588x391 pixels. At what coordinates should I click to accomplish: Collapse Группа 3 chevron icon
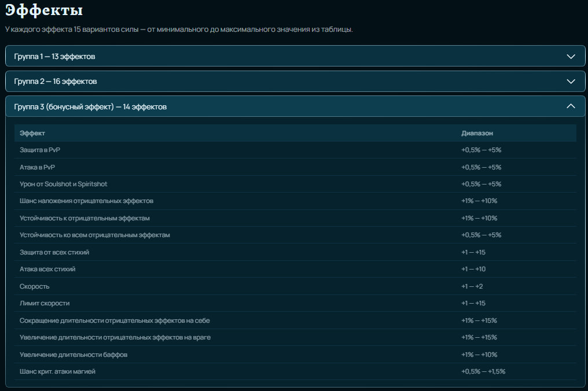[571, 106]
